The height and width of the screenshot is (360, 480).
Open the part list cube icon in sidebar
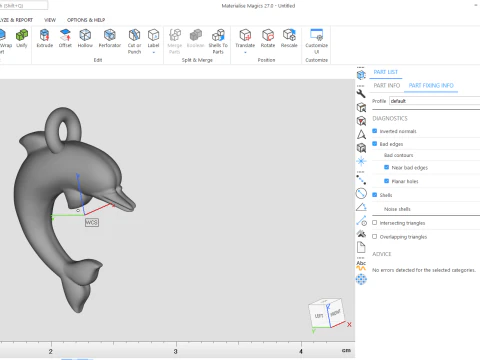361,75
